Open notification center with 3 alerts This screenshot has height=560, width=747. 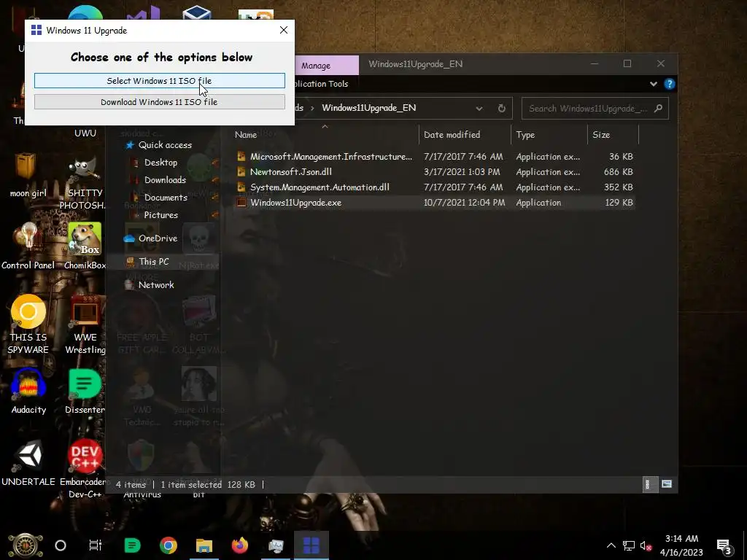(x=724, y=546)
